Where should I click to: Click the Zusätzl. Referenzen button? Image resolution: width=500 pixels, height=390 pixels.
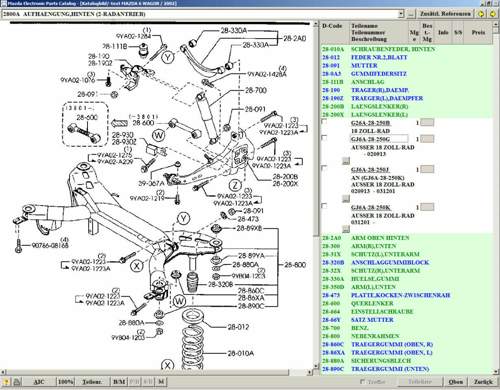(446, 14)
